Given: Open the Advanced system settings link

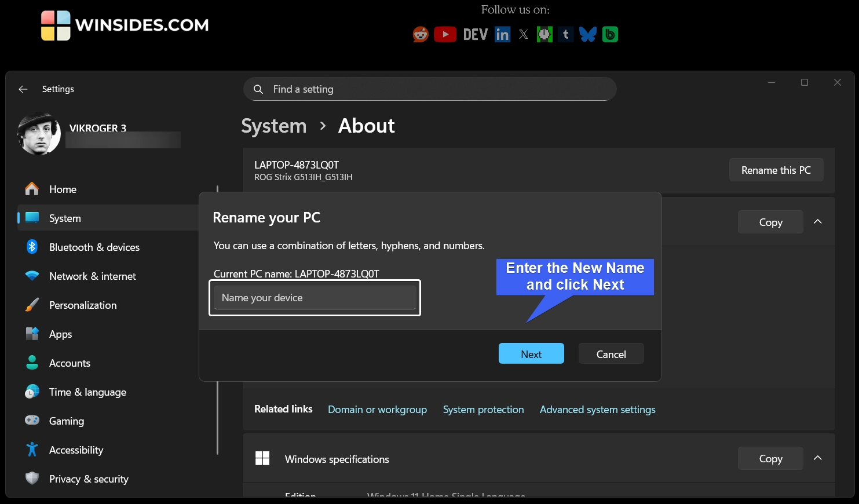Looking at the screenshot, I should (597, 410).
